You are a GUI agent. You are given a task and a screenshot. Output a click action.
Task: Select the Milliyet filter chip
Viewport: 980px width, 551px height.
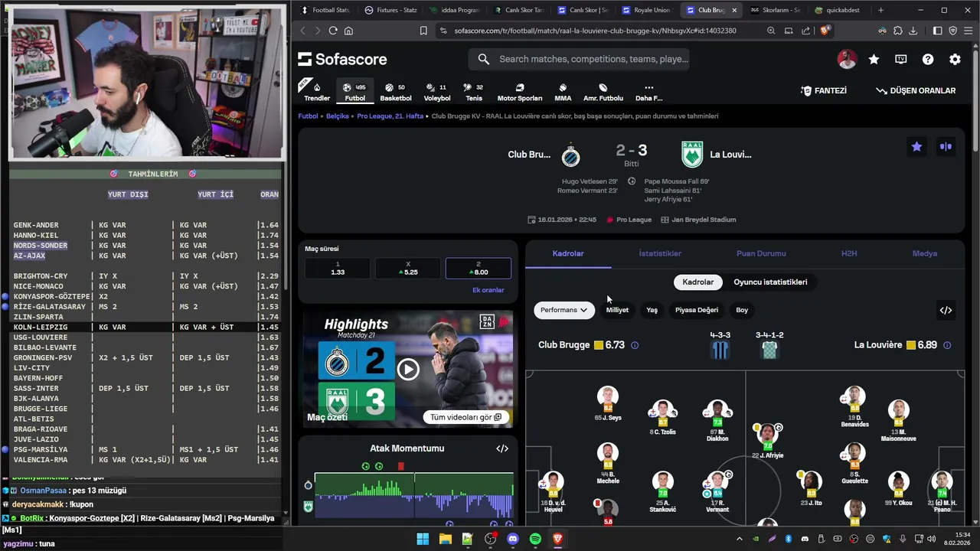pyautogui.click(x=617, y=310)
